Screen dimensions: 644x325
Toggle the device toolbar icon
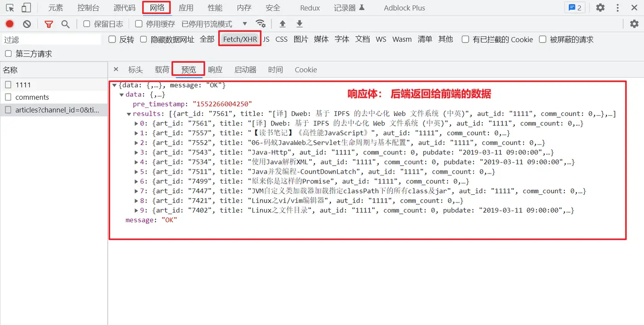pyautogui.click(x=26, y=8)
